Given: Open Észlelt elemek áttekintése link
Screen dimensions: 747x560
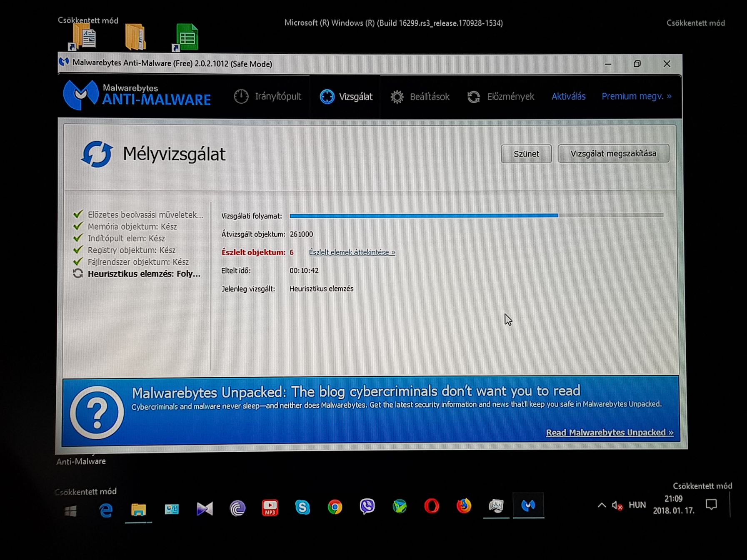Looking at the screenshot, I should point(352,252).
